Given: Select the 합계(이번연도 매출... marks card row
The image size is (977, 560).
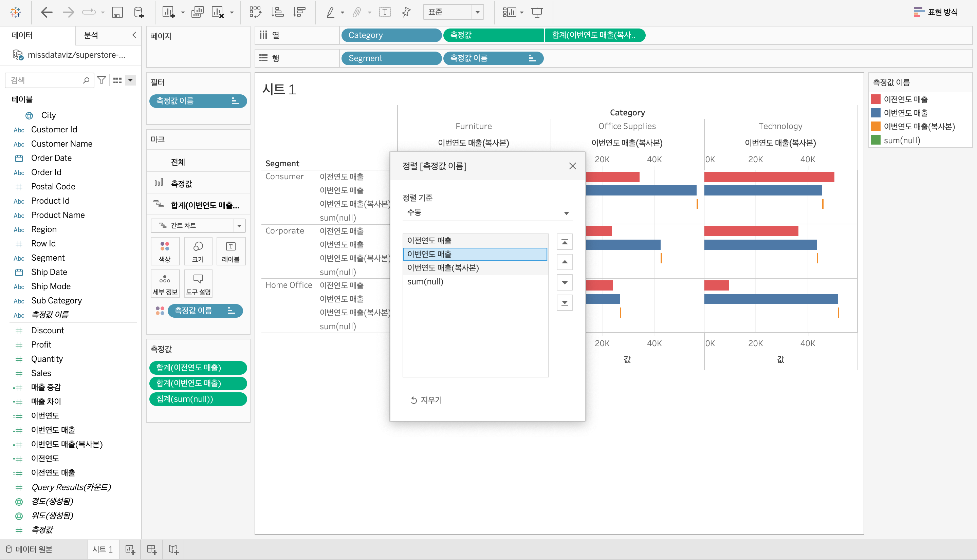Looking at the screenshot, I should 198,205.
